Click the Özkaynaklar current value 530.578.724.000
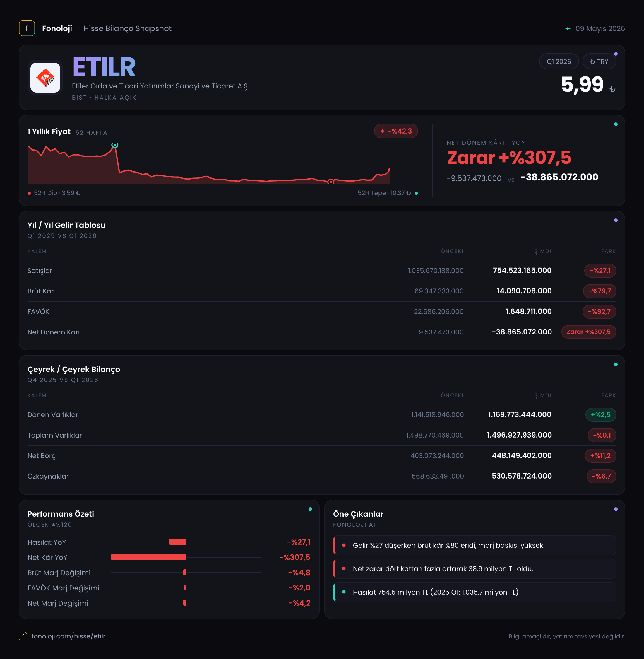The image size is (644, 659). click(x=522, y=476)
